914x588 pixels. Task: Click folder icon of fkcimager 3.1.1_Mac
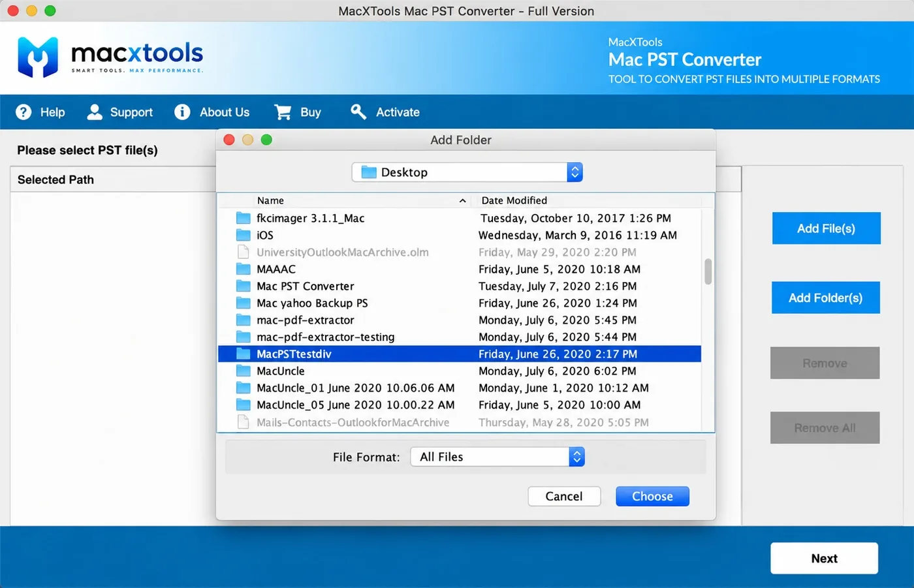(x=244, y=218)
